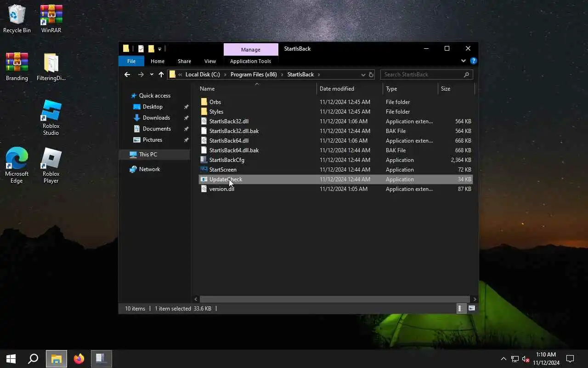
Task: Switch to the Share ribbon tab
Action: pyautogui.click(x=184, y=61)
